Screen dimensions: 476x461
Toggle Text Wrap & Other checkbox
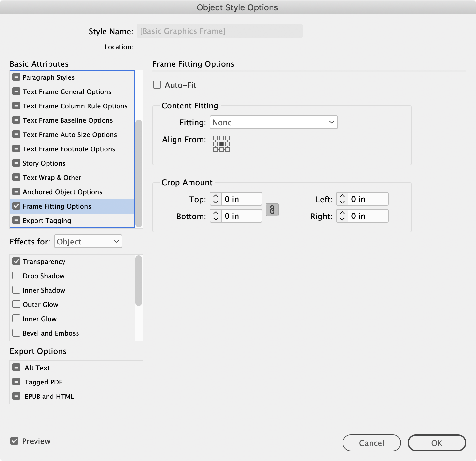16,177
